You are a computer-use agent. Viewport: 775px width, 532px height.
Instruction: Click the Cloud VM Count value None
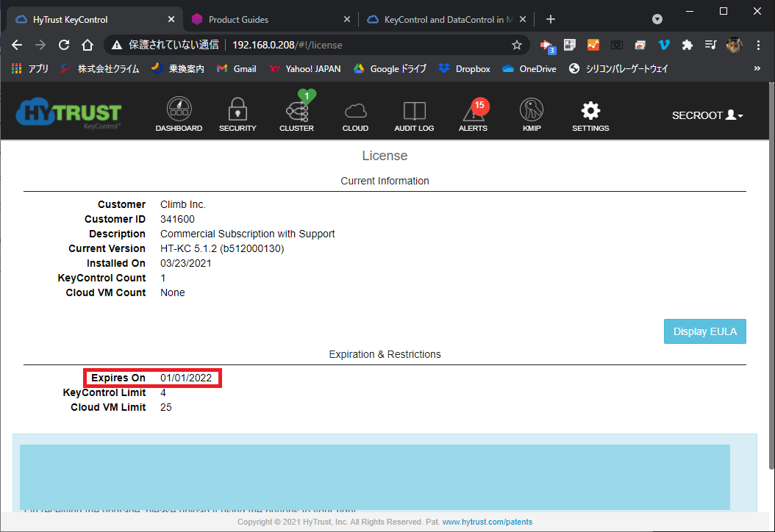point(173,292)
